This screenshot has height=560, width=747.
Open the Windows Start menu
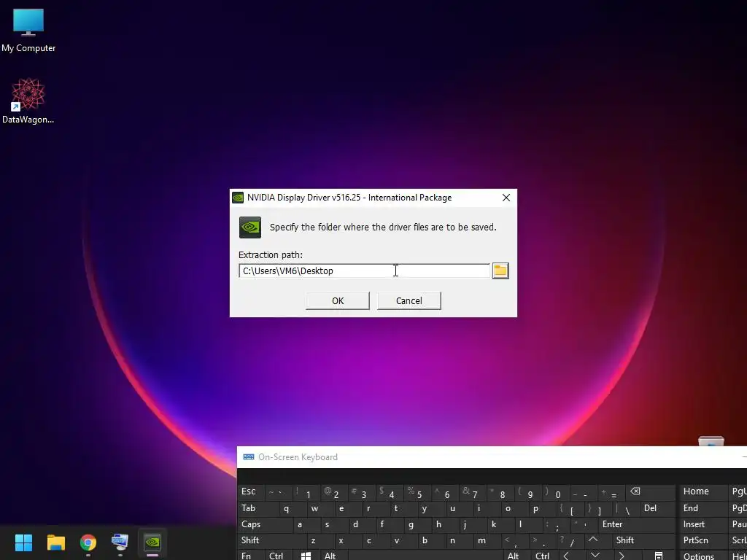23,542
